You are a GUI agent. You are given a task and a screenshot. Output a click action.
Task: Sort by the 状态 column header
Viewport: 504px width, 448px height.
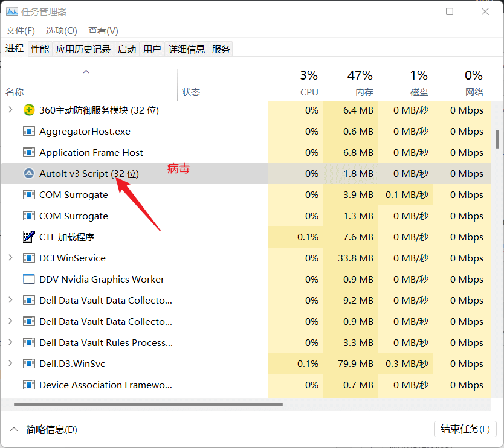(x=222, y=85)
